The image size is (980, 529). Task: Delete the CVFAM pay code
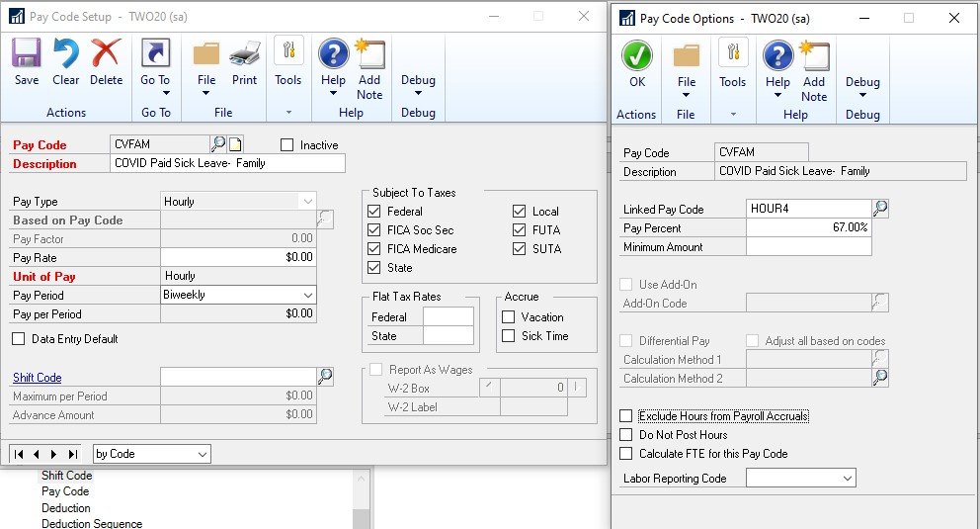click(106, 62)
